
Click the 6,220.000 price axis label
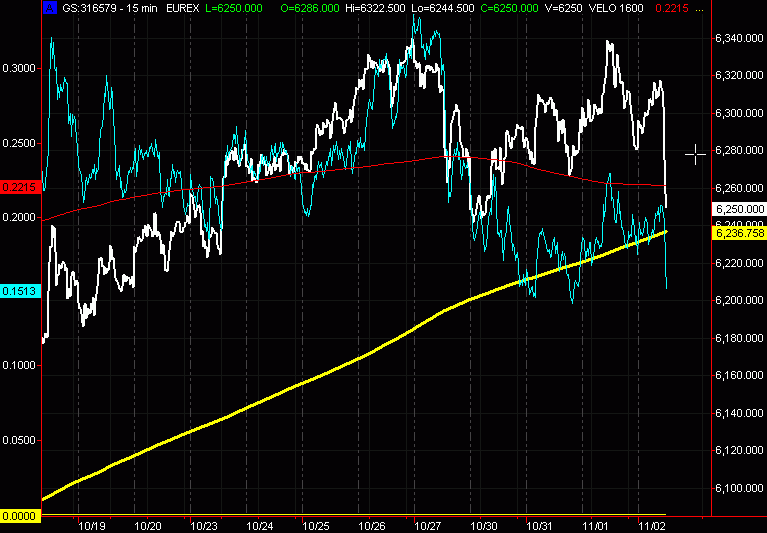[x=739, y=263]
